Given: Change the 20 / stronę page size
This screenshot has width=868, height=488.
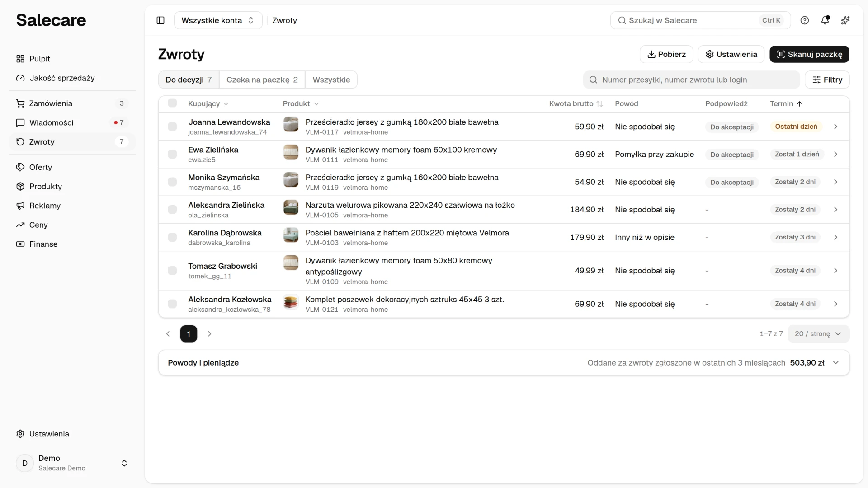Looking at the screenshot, I should click(x=818, y=334).
